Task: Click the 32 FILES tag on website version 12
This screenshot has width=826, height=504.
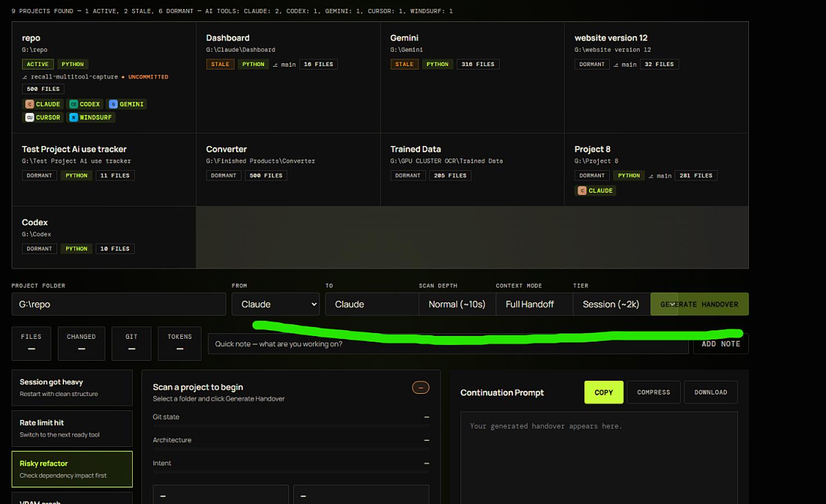Action: click(659, 64)
